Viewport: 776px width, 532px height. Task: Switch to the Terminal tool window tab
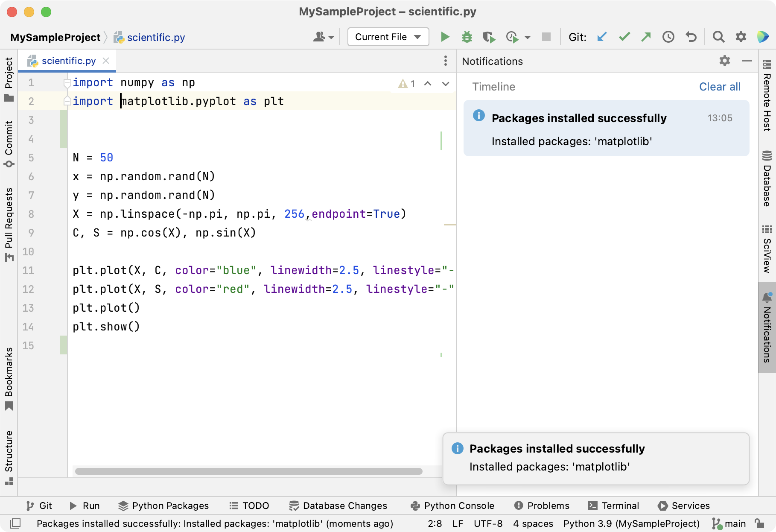613,506
